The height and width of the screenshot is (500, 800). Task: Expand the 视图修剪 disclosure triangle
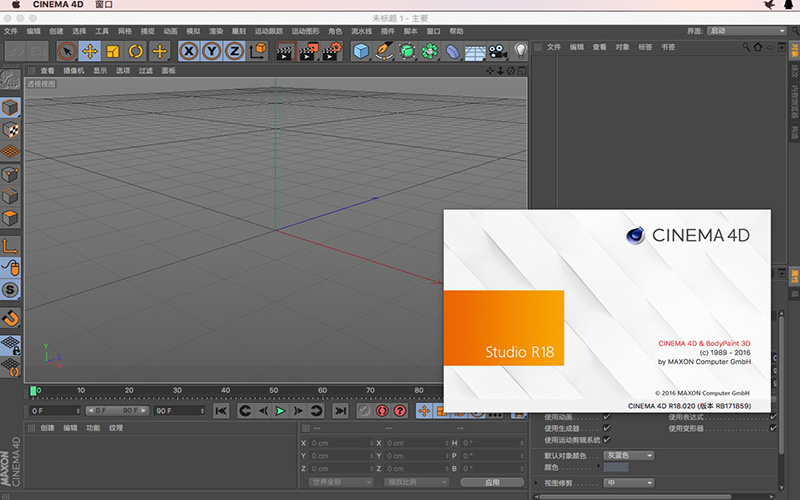pos(536,482)
